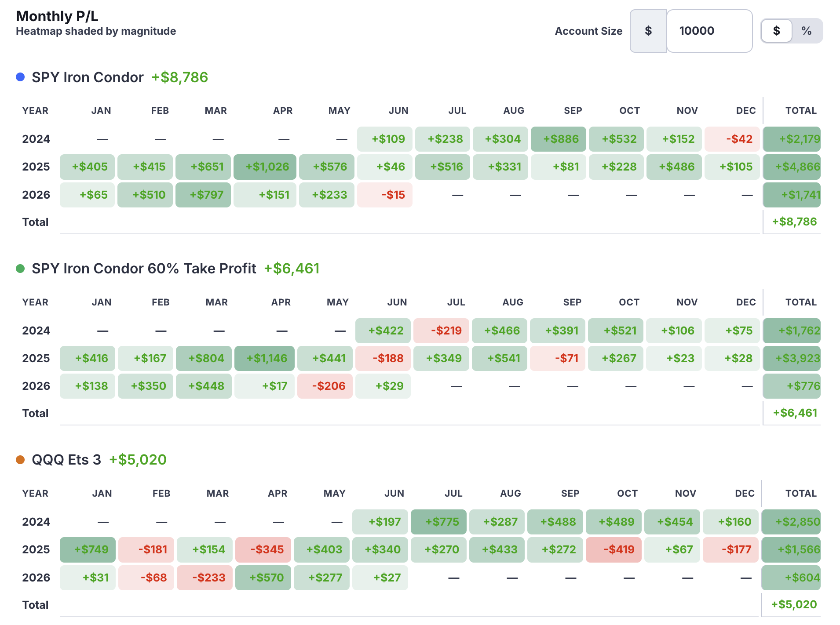This screenshot has height=625, width=840.
Task: Click the green 60% Take Profit dot
Action: pyautogui.click(x=20, y=268)
